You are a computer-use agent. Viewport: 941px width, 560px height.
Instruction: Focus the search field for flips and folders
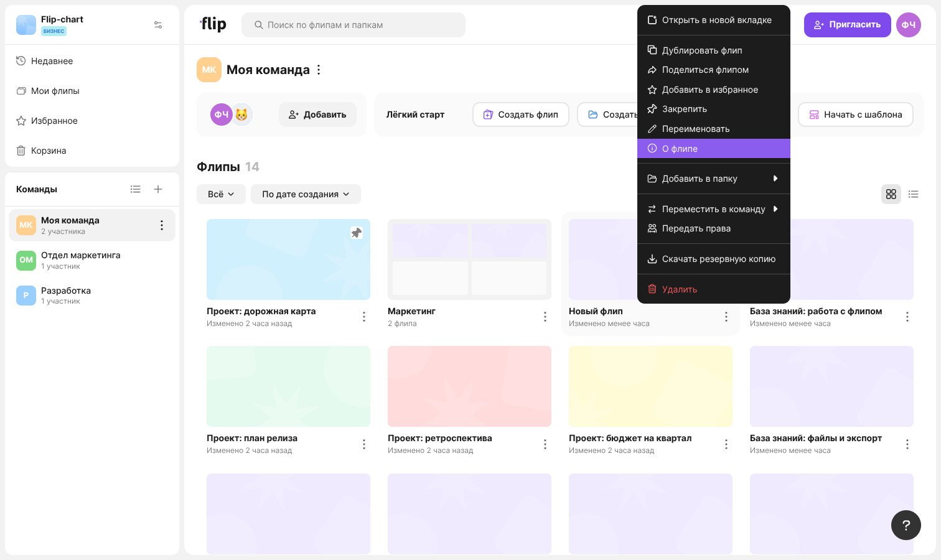coord(353,25)
